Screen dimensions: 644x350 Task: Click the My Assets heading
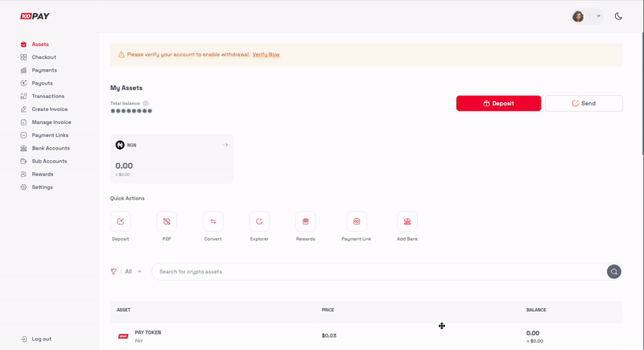[x=126, y=88]
